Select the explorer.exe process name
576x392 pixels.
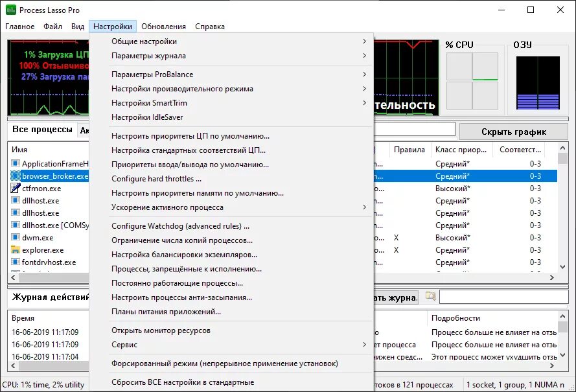pyautogui.click(x=43, y=250)
